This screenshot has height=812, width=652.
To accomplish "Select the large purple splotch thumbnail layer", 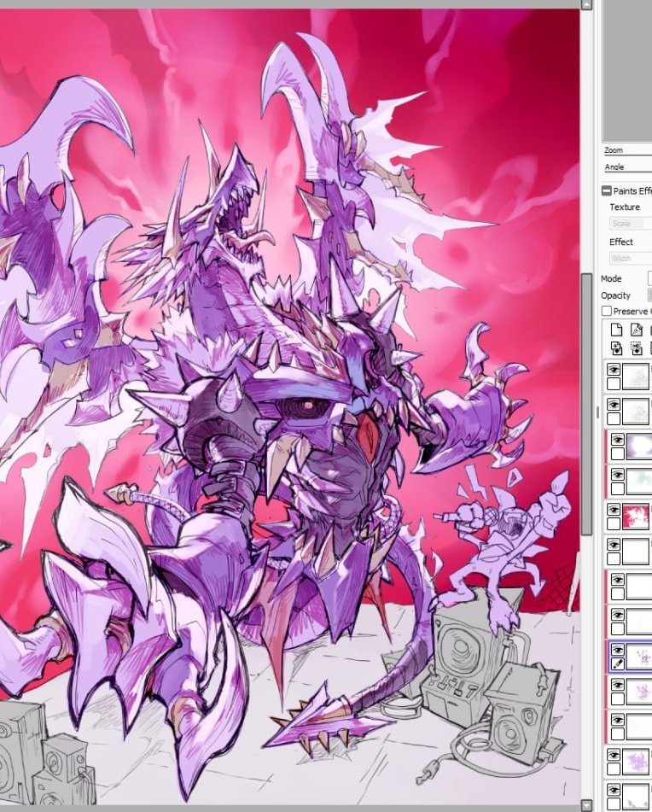I will coord(636,762).
